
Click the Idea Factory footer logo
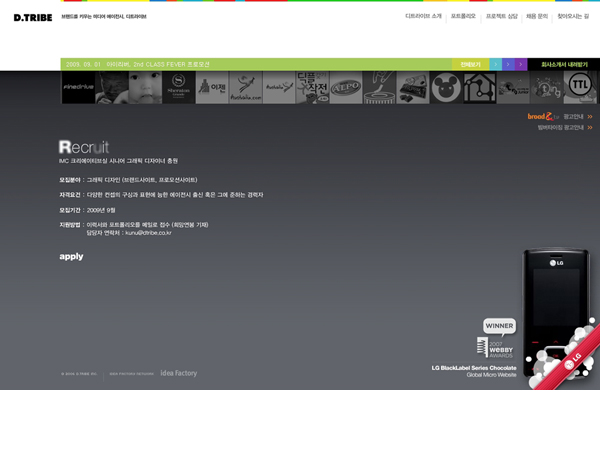click(179, 373)
